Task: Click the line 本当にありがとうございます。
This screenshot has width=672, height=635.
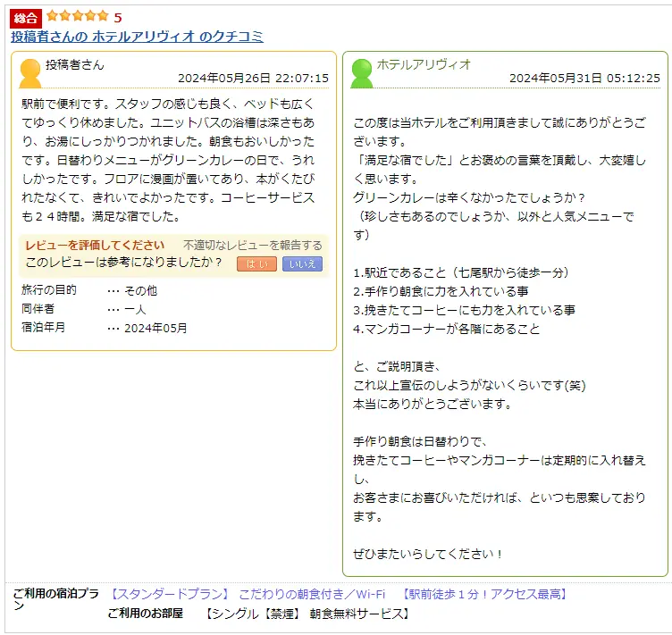Action: coord(432,405)
